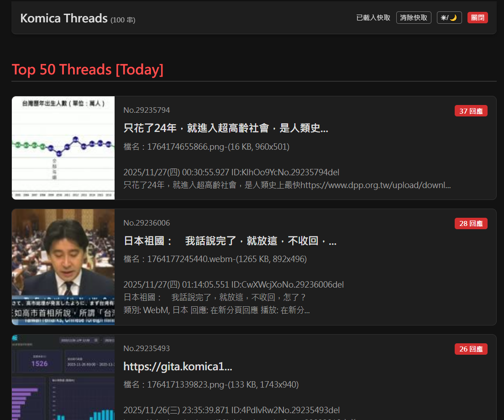
Task: Open thread titled 只花了24年，就進入超高齡社會
Action: pos(226,128)
